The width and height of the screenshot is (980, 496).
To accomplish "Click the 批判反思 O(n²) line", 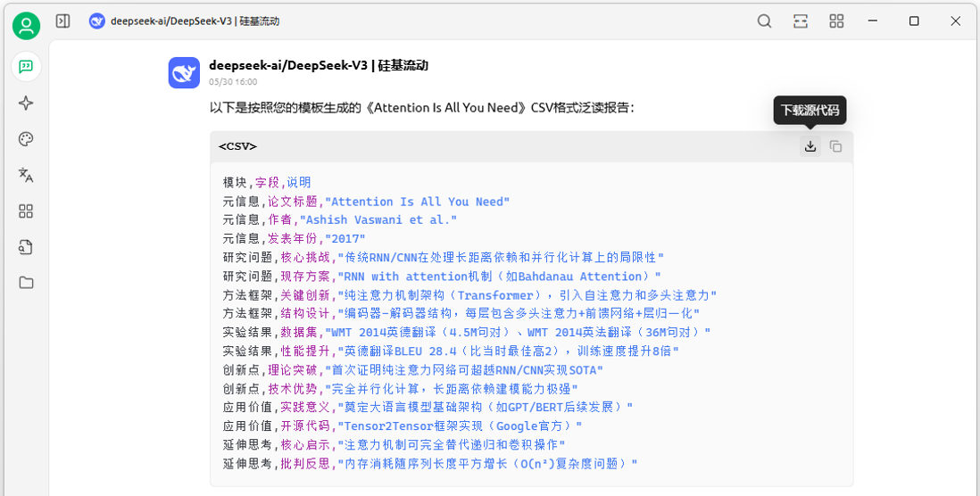I will pos(430,464).
